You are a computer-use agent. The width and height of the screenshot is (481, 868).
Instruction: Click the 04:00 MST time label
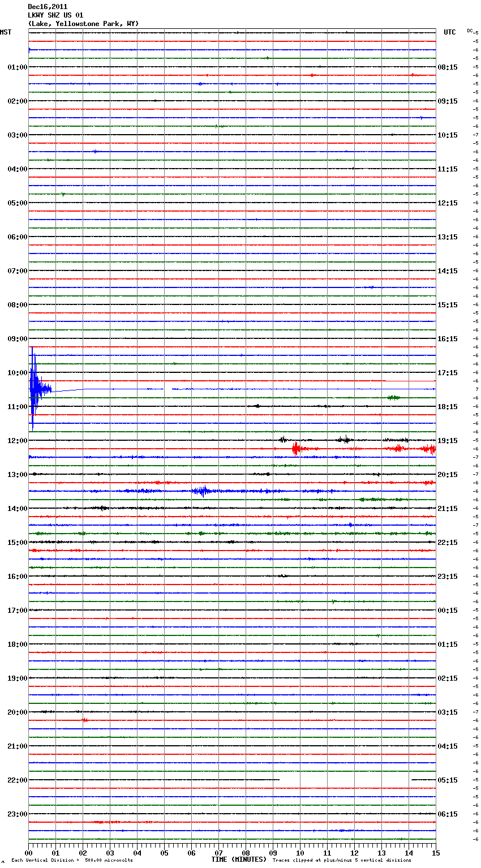coord(17,169)
